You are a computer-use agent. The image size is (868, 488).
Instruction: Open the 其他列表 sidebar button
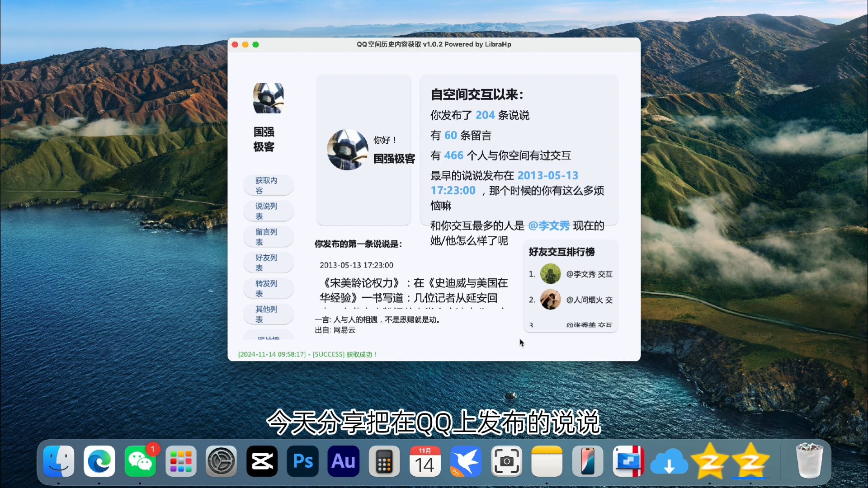click(x=269, y=314)
